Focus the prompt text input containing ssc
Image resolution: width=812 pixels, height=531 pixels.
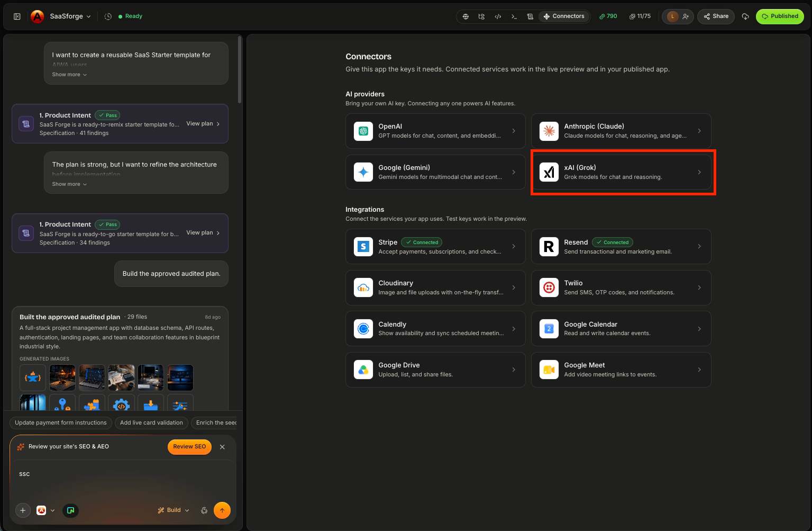point(123,474)
